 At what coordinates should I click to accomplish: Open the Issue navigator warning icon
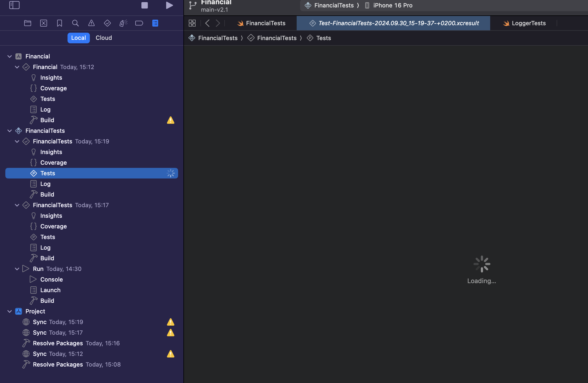pyautogui.click(x=91, y=23)
